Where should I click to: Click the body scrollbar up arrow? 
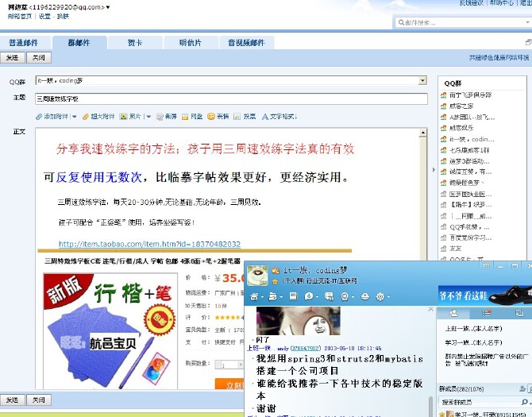(x=422, y=133)
